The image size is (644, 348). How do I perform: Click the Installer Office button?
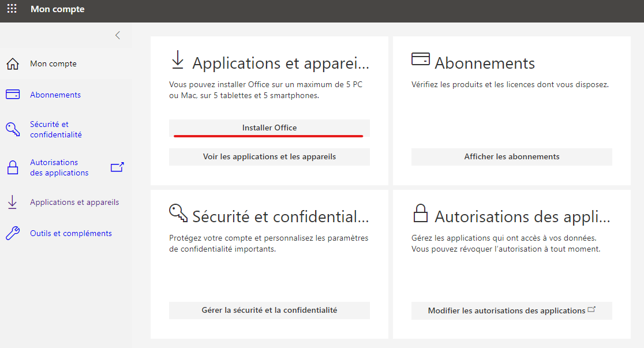click(269, 128)
